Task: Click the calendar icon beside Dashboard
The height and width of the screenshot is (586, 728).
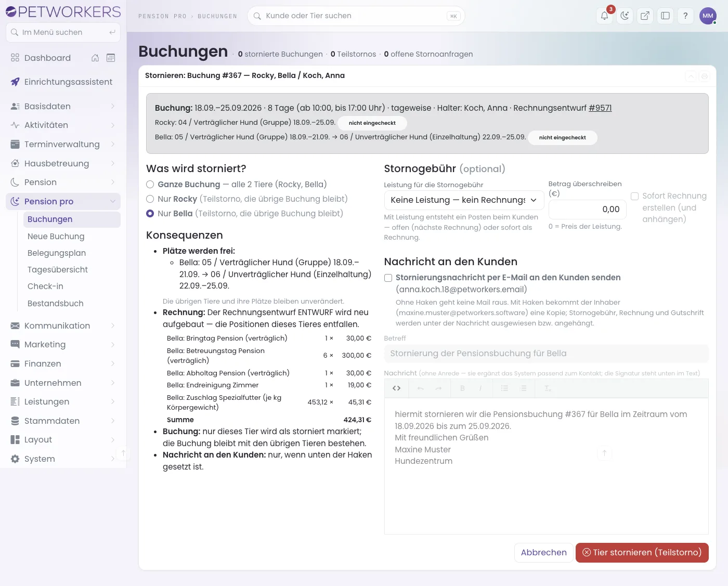Action: [x=111, y=58]
